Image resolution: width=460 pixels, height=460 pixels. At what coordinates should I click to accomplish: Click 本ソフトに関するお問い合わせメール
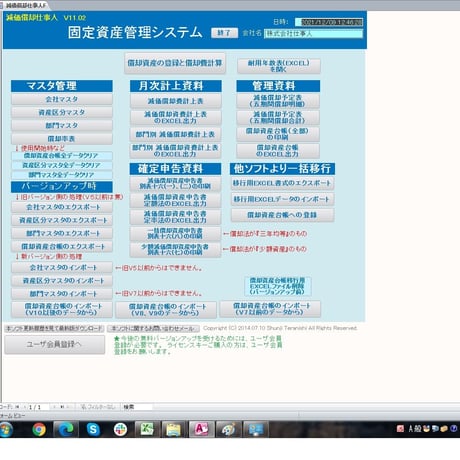pos(153,329)
